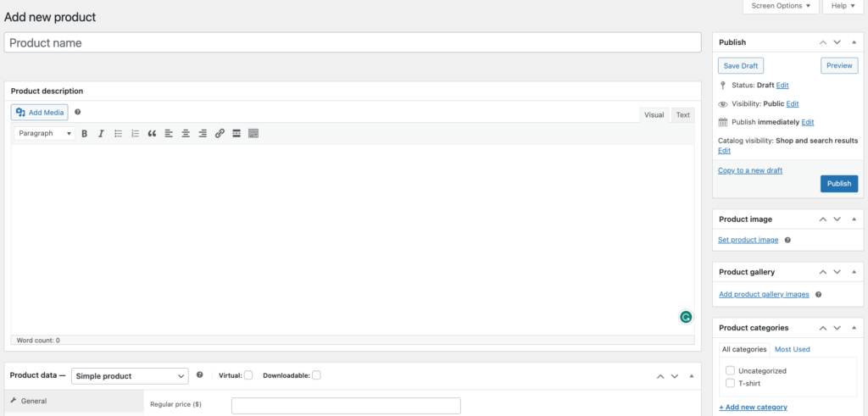Image resolution: width=868 pixels, height=416 pixels.
Task: Collapse the Product data panel
Action: (x=691, y=376)
